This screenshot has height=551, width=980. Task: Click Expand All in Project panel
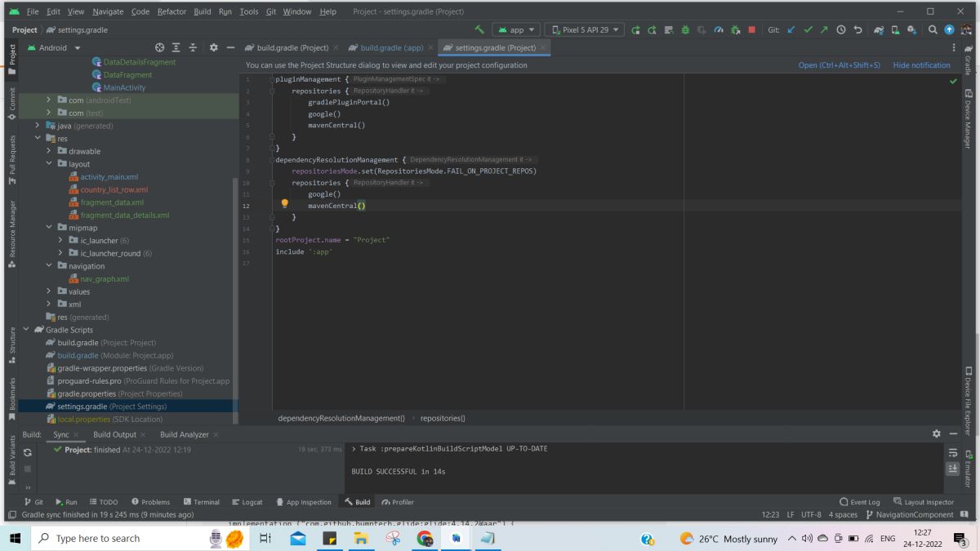176,47
